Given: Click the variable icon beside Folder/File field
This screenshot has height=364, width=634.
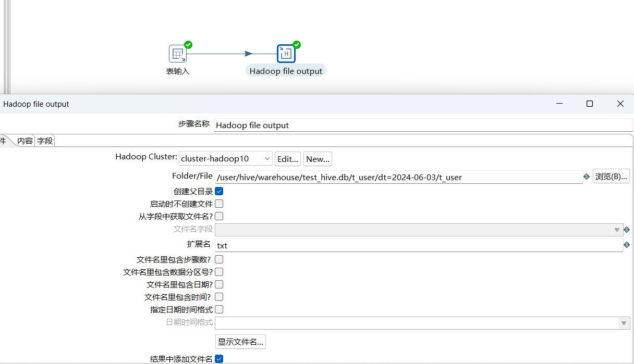Looking at the screenshot, I should tap(587, 177).
